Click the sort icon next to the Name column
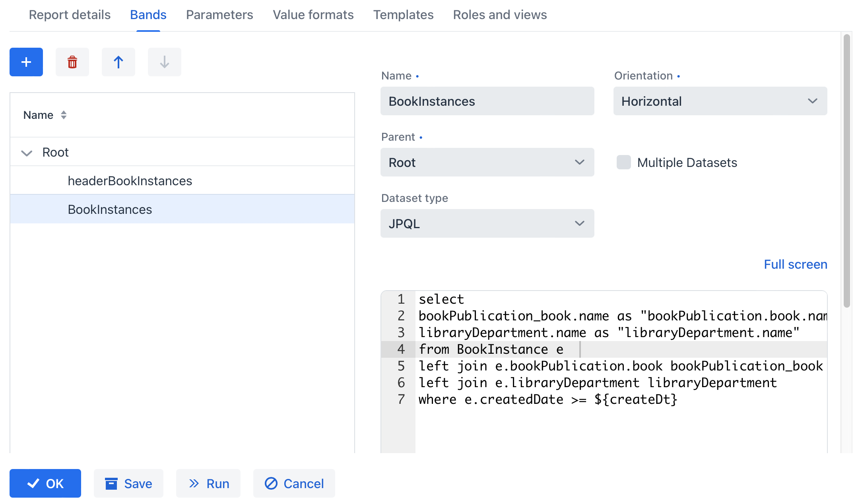Image resolution: width=858 pixels, height=504 pixels. tap(64, 115)
